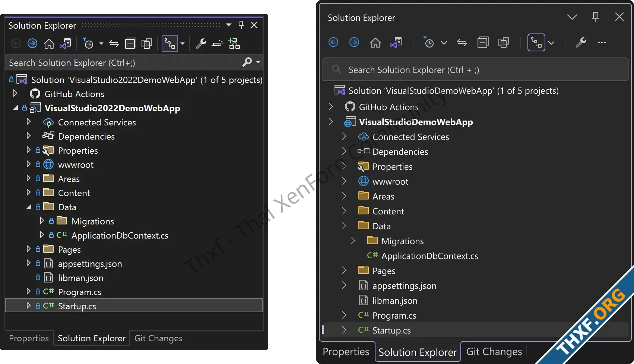This screenshot has height=364, width=634.
Task: Open nesting chevron dropdown in right panel toolbar
Action: pyautogui.click(x=552, y=43)
